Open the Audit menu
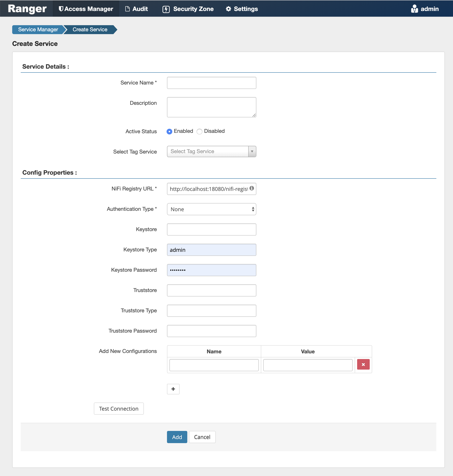Image resolution: width=453 pixels, height=476 pixels. click(137, 9)
